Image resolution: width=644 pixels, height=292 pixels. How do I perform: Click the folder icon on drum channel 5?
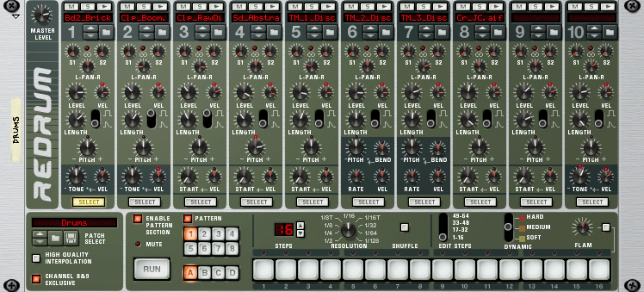(x=330, y=32)
